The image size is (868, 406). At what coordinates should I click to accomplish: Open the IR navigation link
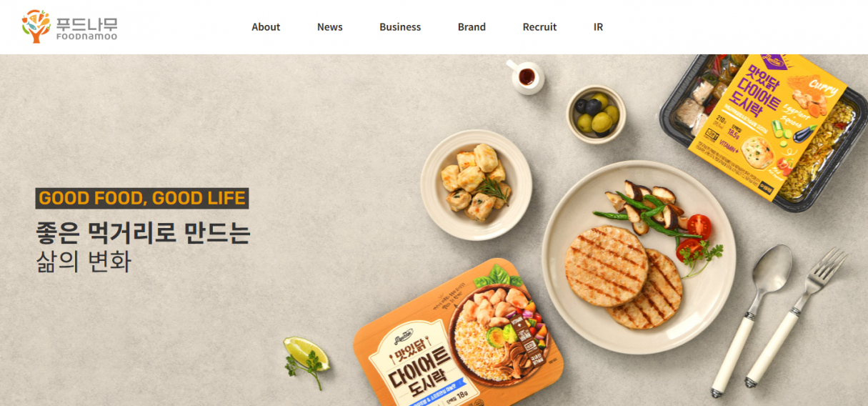pyautogui.click(x=598, y=27)
